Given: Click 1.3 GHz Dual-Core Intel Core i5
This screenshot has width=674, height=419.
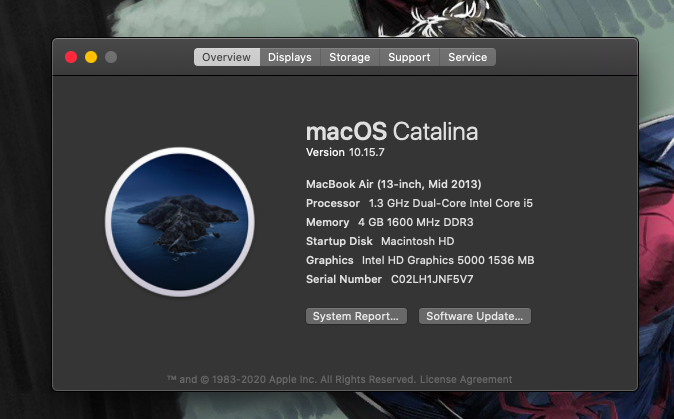Looking at the screenshot, I should (450, 203).
